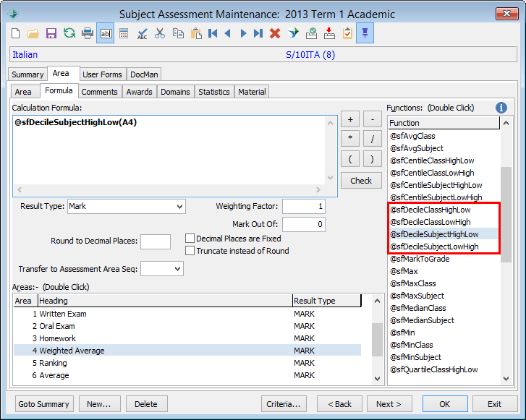The image size is (526, 420).
Task: Jump to last record icon
Action: [258, 33]
